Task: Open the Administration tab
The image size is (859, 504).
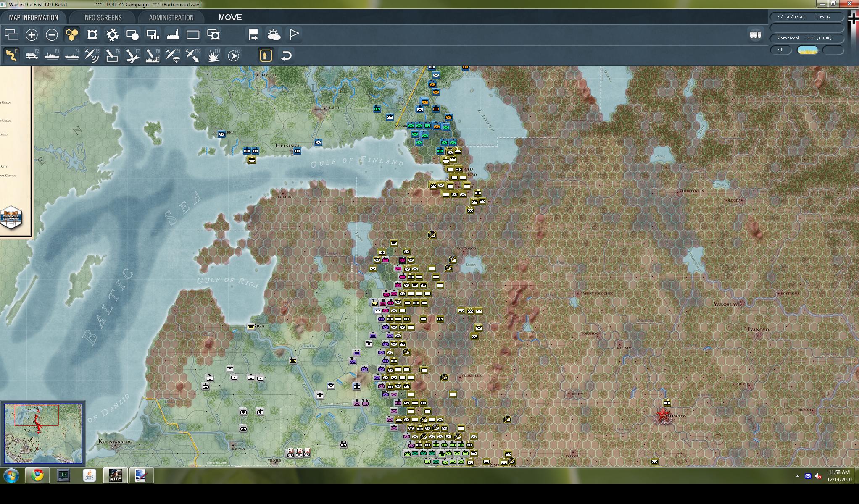Action: pyautogui.click(x=171, y=17)
